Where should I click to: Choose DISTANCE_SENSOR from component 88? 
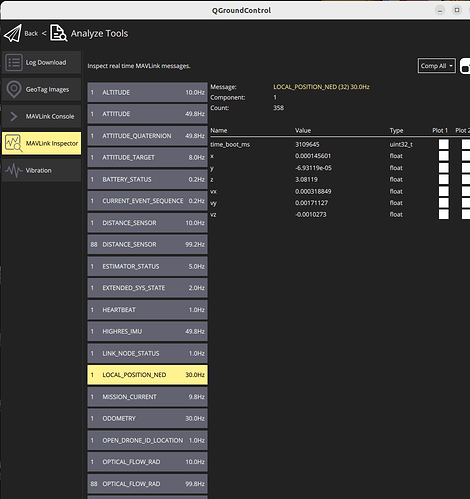(x=147, y=245)
